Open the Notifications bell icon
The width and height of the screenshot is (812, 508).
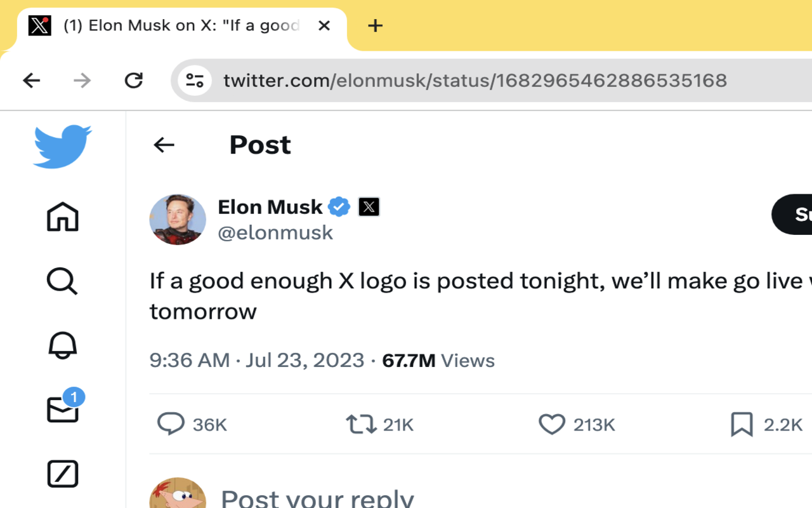[62, 345]
